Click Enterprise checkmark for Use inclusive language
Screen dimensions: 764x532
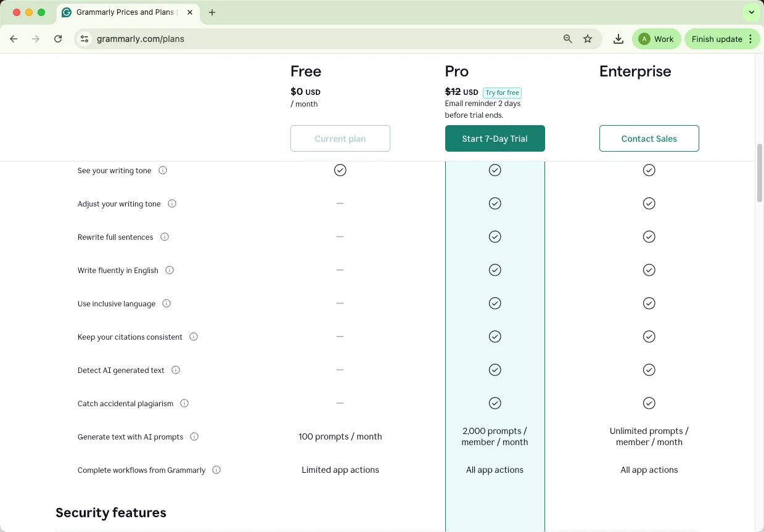649,303
